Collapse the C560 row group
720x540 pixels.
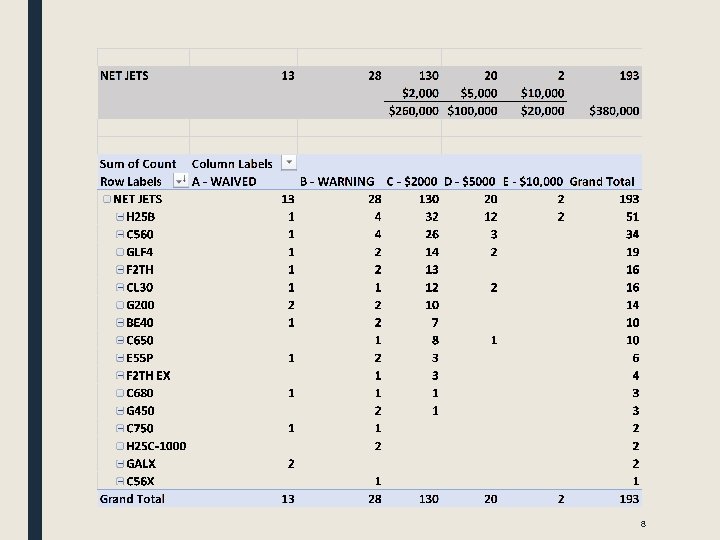point(120,235)
